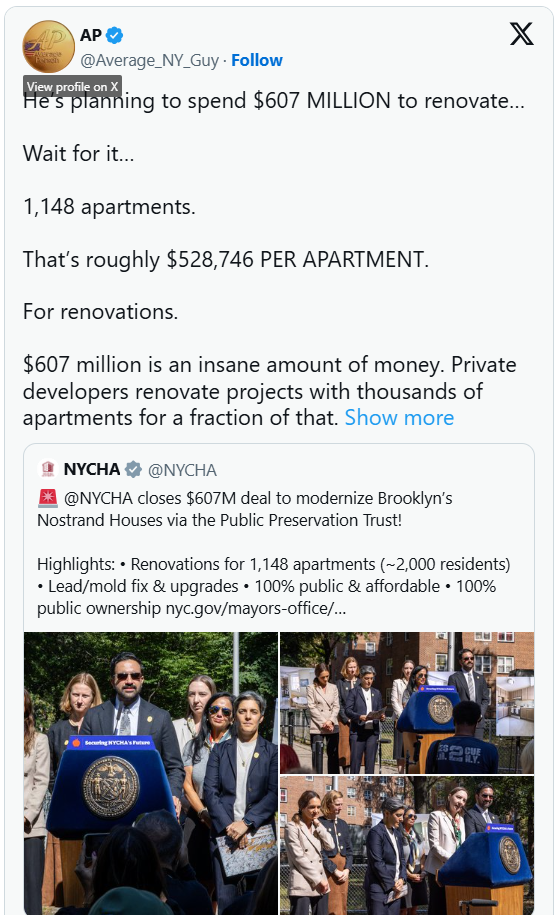Click the NYCHA verified badge
The width and height of the screenshot is (557, 915).
[x=134, y=469]
